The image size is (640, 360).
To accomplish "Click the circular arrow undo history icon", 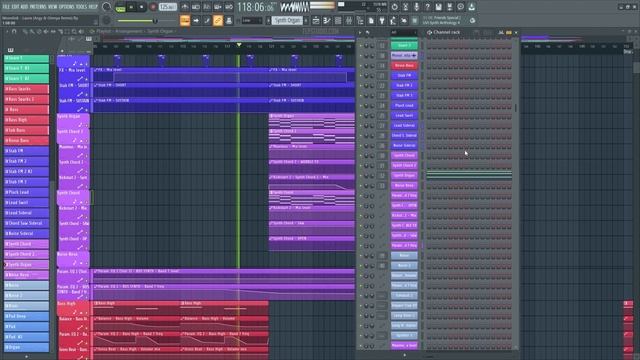I will click(394, 7).
